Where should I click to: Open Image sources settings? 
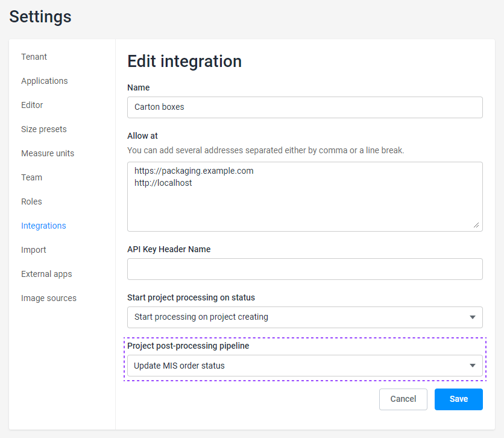49,298
